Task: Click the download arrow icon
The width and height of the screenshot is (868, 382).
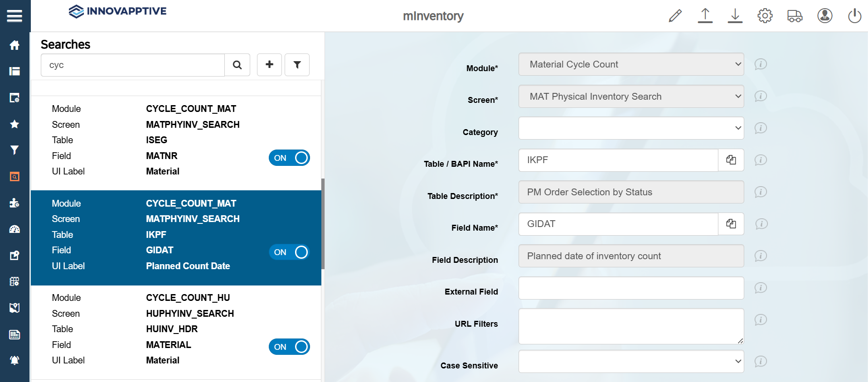Action: [x=735, y=16]
